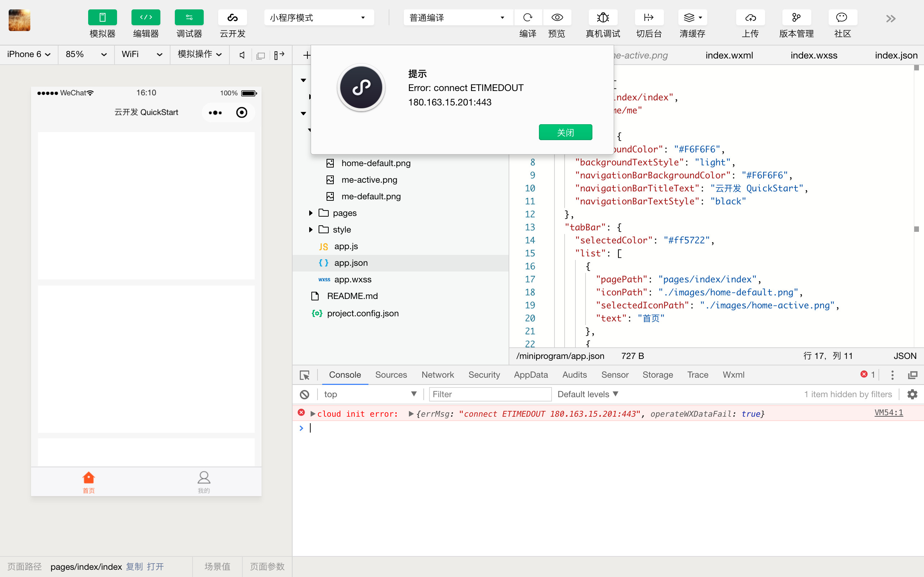The height and width of the screenshot is (577, 924).
Task: Click the 预览 preview eye icon
Action: click(557, 18)
